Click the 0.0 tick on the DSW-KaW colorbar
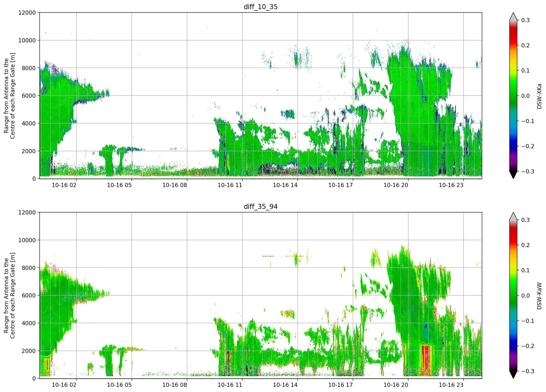Screen dimensions: 546x392 click(526, 296)
